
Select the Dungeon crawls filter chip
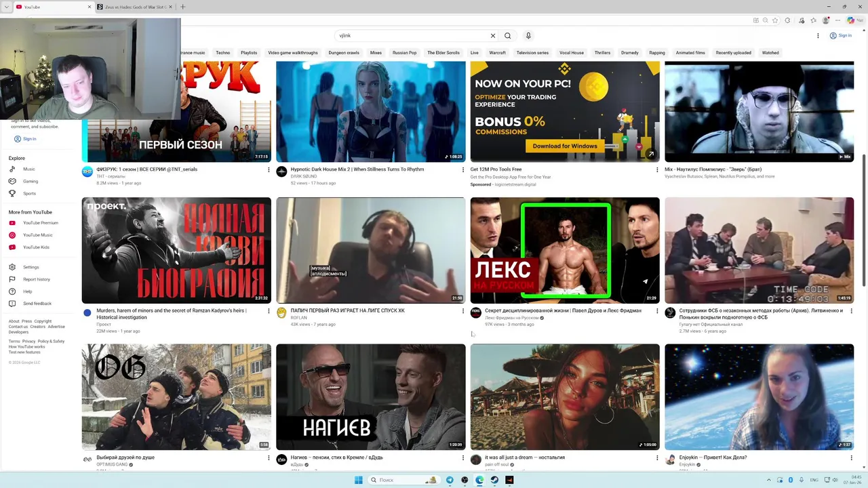[344, 52]
